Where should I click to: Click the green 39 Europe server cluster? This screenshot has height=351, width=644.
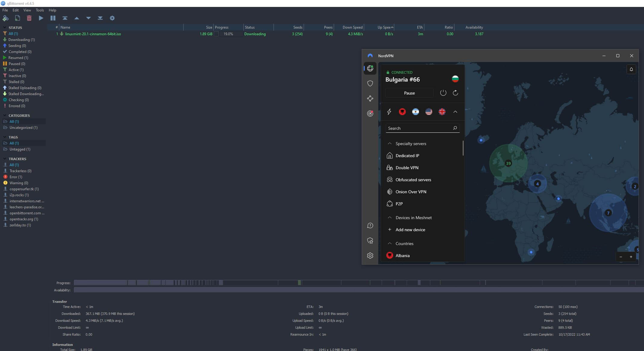(508, 163)
